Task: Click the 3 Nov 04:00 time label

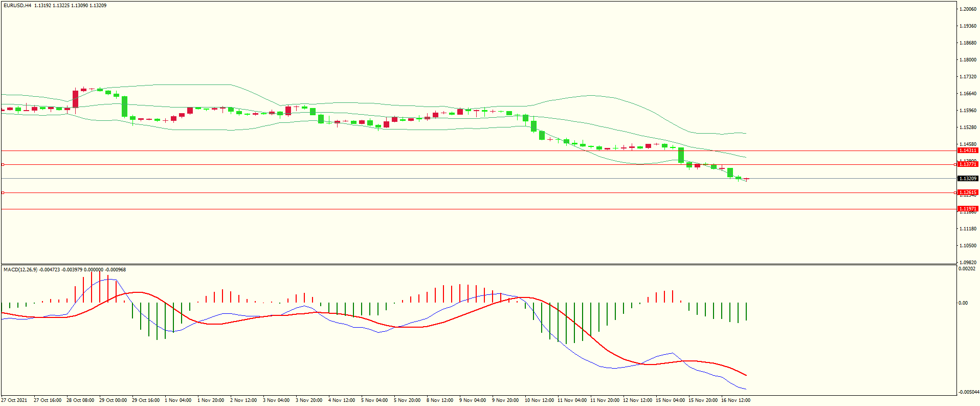Action: [276, 400]
